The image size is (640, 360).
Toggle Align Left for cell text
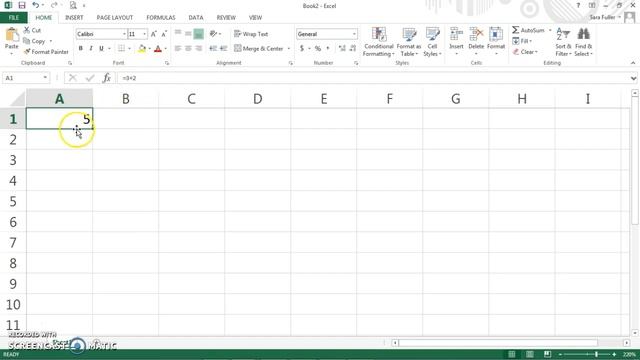click(x=178, y=48)
